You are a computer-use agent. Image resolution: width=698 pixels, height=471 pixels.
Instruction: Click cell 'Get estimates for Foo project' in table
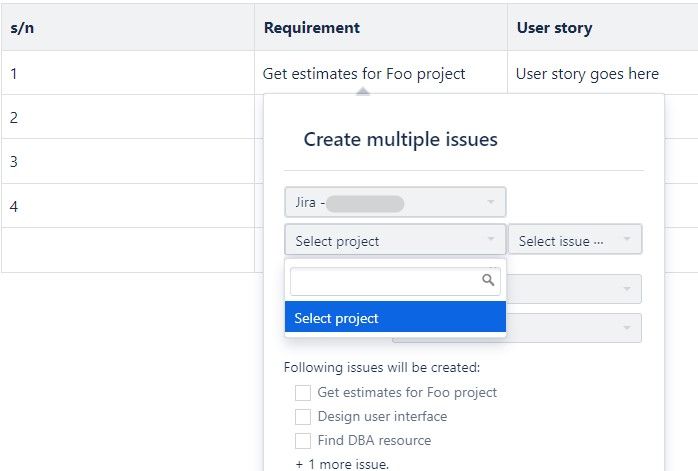point(381,73)
